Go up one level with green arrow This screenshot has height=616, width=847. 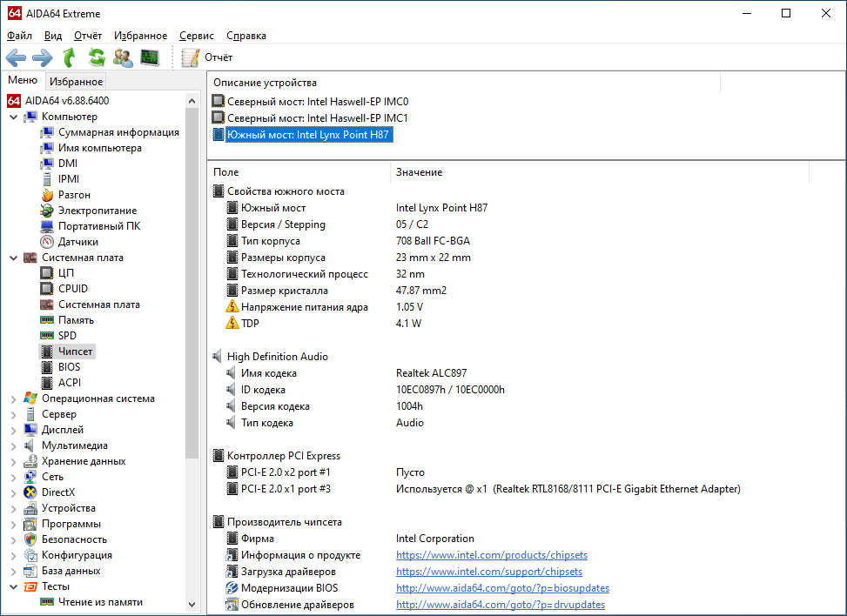[x=69, y=57]
